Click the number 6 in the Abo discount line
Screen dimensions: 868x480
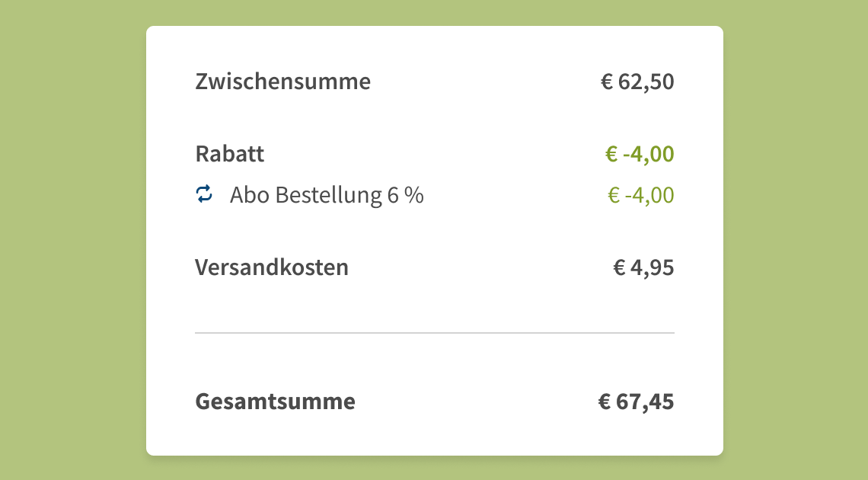click(393, 195)
